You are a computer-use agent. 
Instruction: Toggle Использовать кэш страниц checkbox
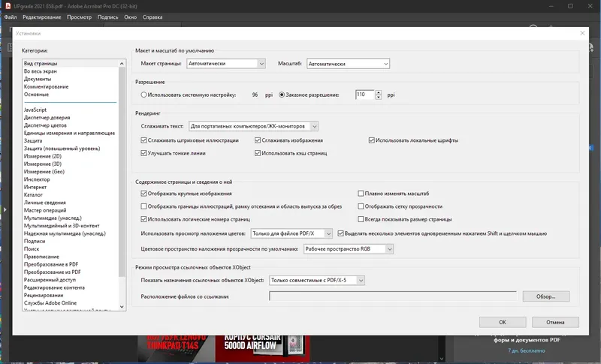point(258,153)
